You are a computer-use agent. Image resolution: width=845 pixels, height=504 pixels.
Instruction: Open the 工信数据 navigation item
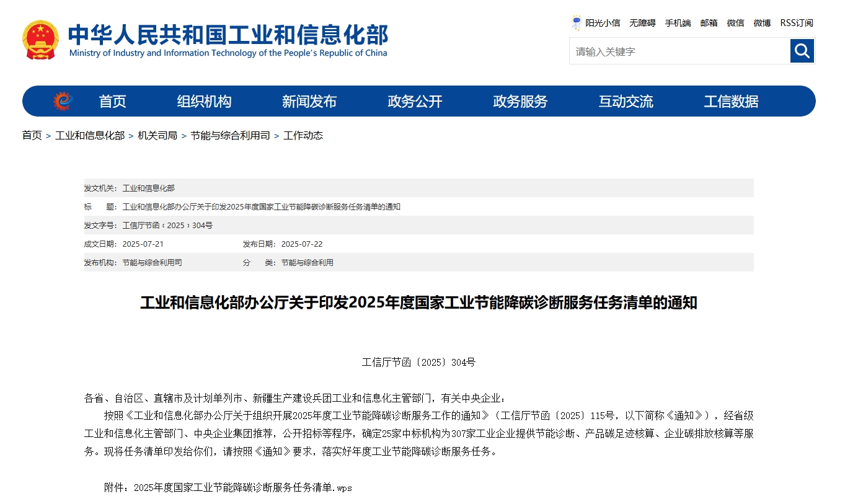[731, 101]
